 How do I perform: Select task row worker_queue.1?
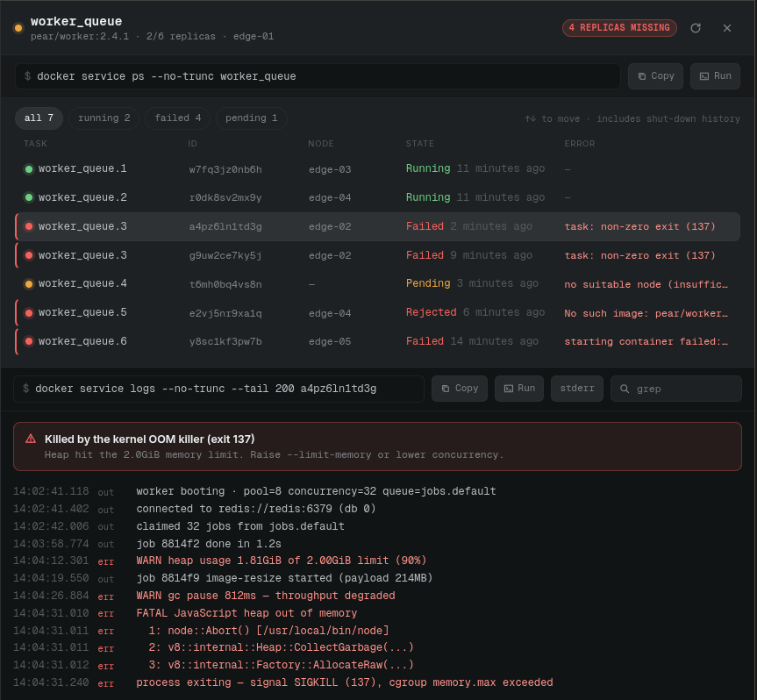click(377, 169)
